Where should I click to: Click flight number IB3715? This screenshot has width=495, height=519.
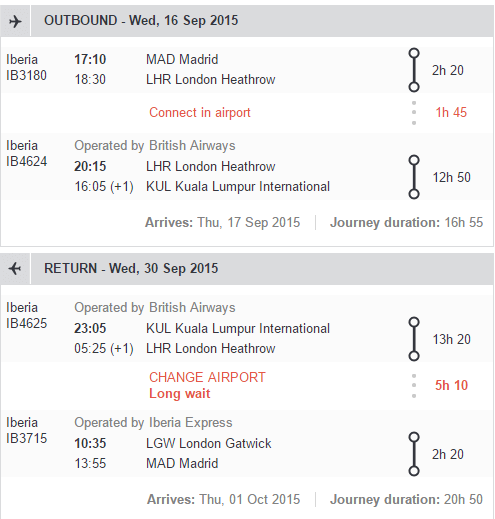[x=27, y=438]
